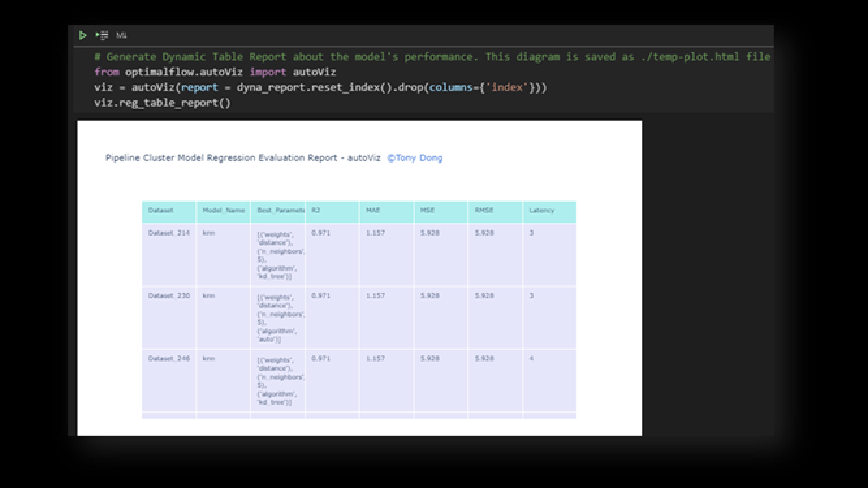Click the MAE column header
This screenshot has height=488, width=868.
373,211
